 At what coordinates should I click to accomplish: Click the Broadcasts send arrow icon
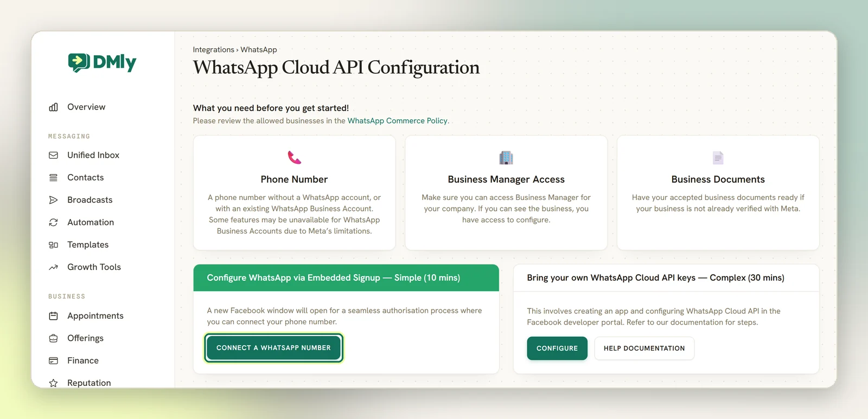pyautogui.click(x=53, y=200)
